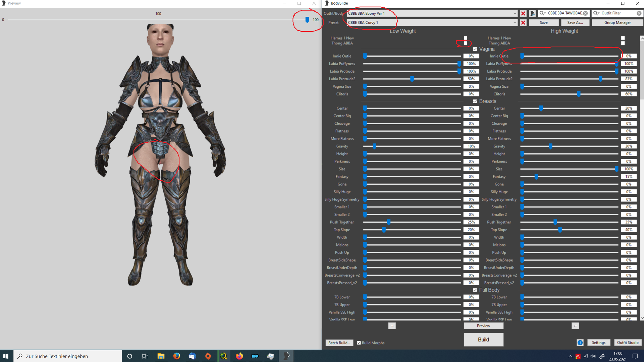Screen dimensions: 644x362
Task: Click the right-arrow button under Low Weight sliders
Action: click(392, 326)
